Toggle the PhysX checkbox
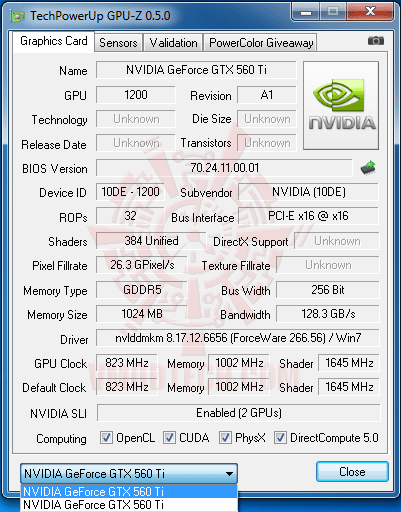This screenshot has width=401, height=512. tap(225, 437)
